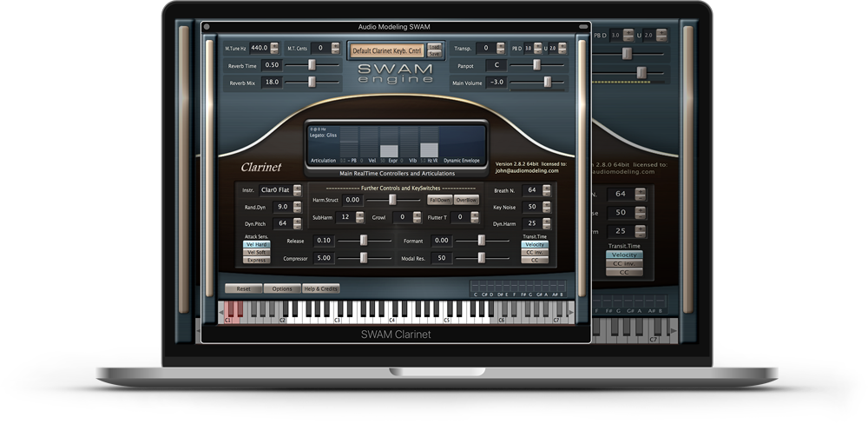
Task: Click plus on the Breath N. stepper
Action: [547, 188]
